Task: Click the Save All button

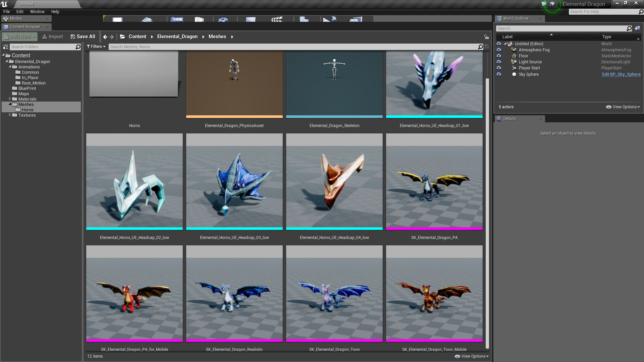Action: (83, 37)
